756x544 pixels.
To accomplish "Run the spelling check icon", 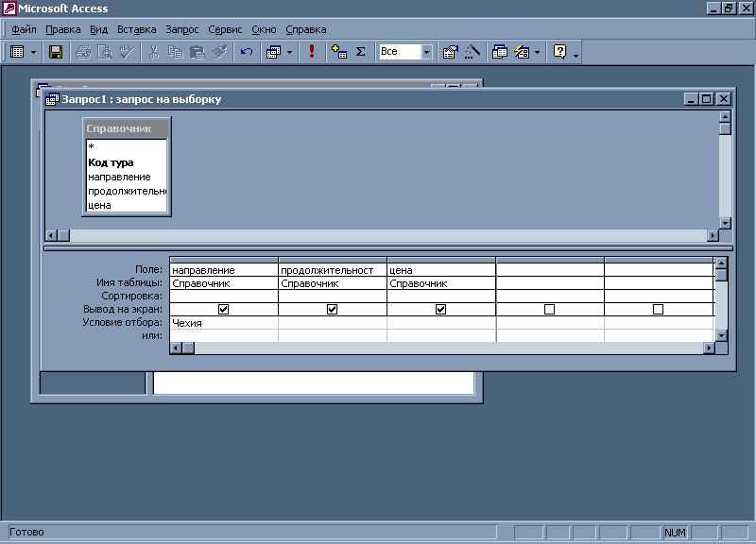I will click(127, 52).
